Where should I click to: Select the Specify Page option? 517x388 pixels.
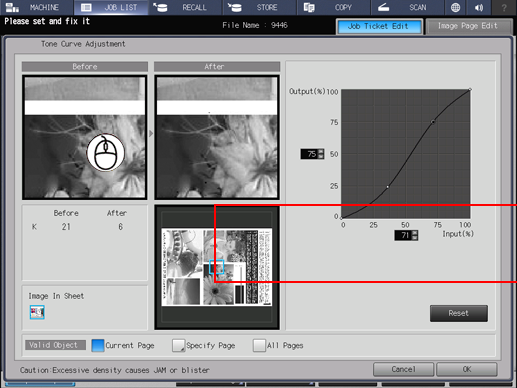tap(178, 345)
